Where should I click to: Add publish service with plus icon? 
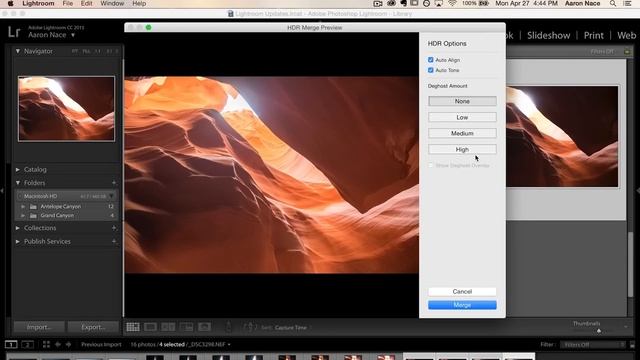pos(114,241)
